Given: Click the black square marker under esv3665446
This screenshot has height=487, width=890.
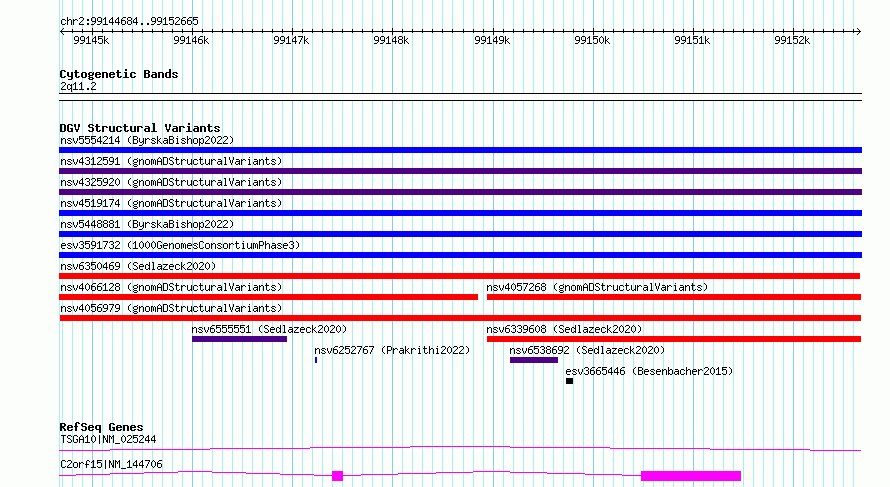Looking at the screenshot, I should click(x=569, y=381).
